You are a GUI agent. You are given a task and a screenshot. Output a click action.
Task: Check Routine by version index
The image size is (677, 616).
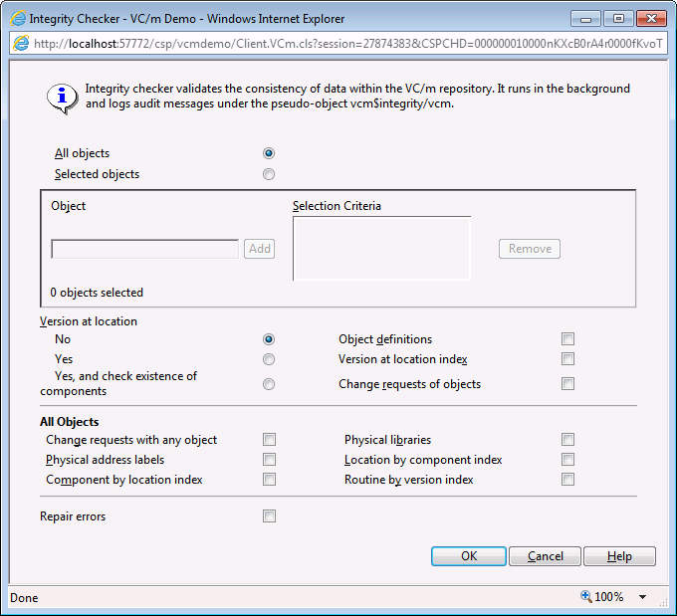pos(567,480)
